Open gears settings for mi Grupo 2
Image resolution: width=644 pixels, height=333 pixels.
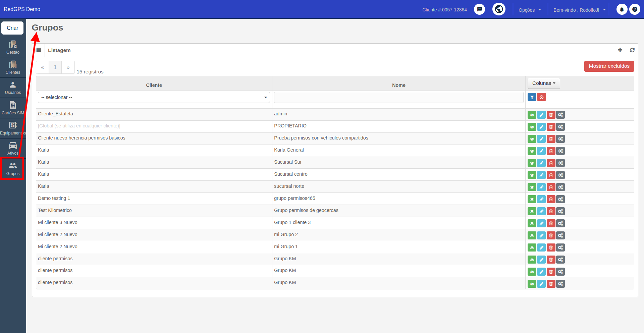coord(560,235)
